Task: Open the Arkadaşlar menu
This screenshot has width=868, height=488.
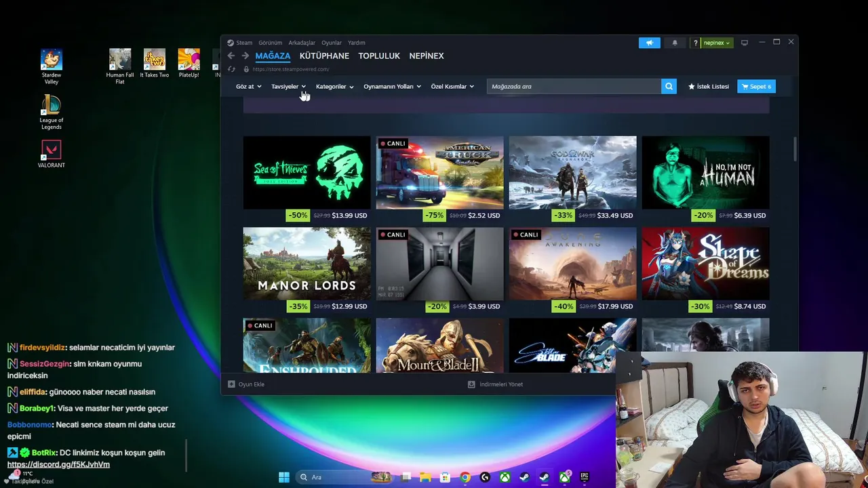Action: [302, 43]
